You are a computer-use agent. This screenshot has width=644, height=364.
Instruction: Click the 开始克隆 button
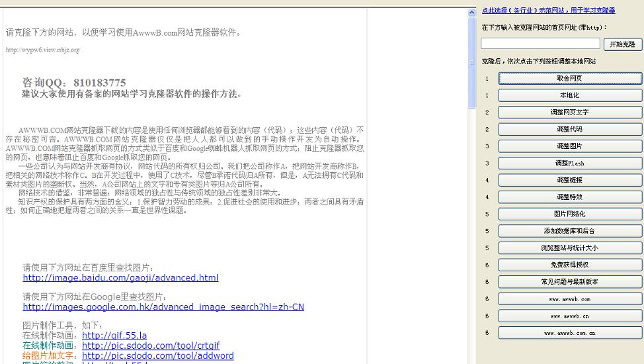622,44
